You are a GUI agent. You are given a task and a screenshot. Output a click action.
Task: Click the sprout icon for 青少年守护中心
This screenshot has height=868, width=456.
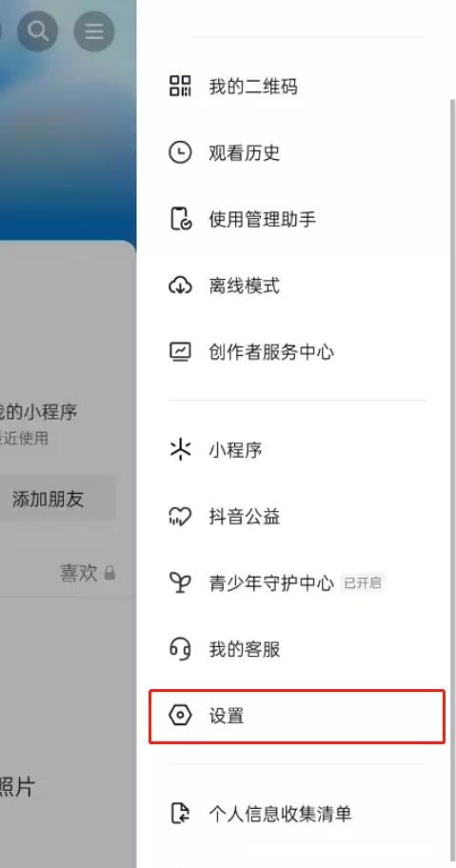(x=180, y=582)
